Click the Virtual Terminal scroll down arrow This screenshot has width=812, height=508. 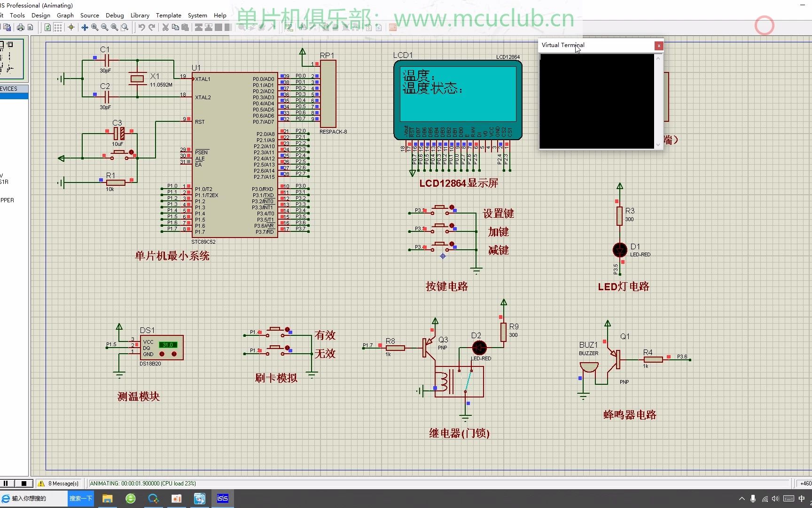click(658, 145)
